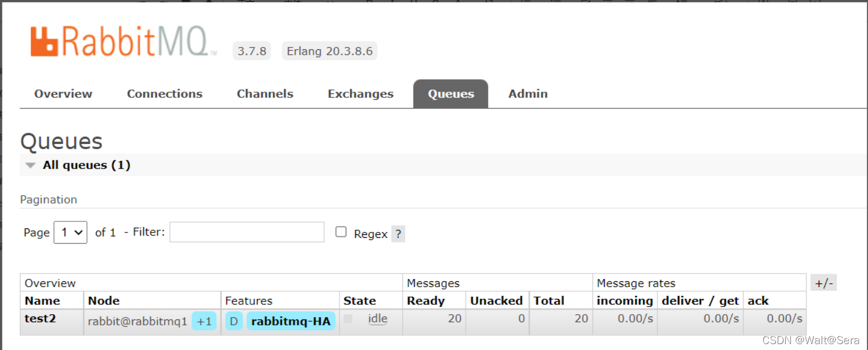
Task: Open the Page number dropdown
Action: [x=70, y=233]
